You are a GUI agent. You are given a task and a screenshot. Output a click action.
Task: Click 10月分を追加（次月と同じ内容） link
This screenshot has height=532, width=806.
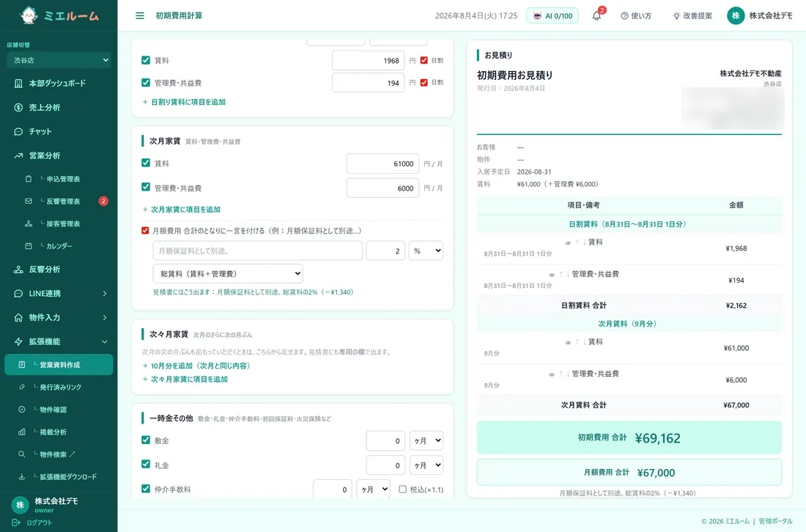196,366
